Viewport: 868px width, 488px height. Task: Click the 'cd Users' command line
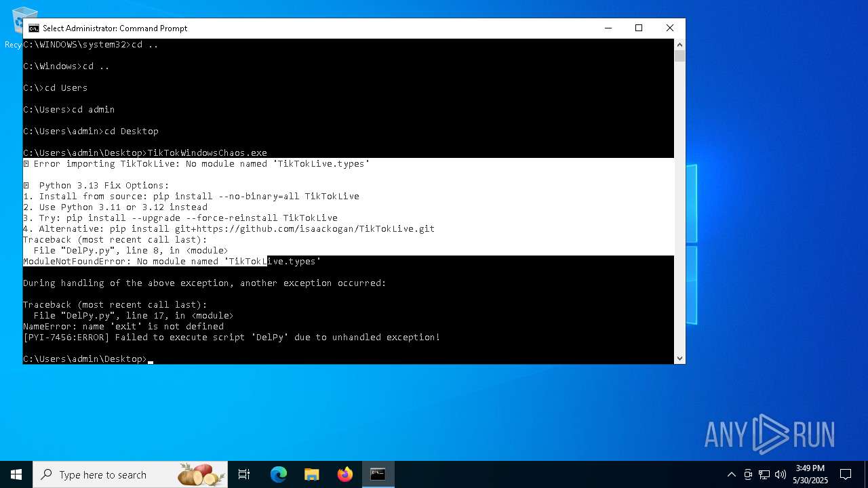[56, 87]
